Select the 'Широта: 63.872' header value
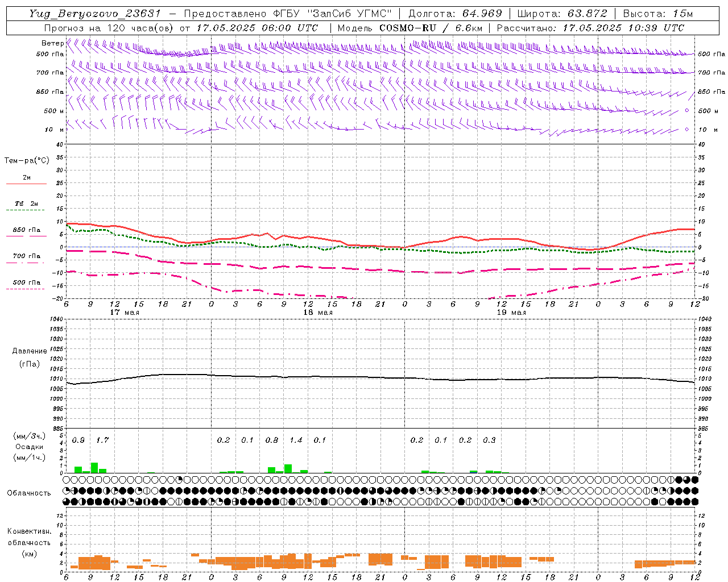728x582 pixels. click(562, 14)
